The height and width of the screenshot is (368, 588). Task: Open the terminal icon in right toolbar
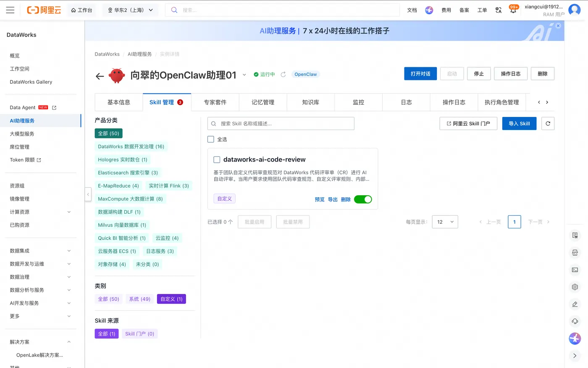pos(575,270)
